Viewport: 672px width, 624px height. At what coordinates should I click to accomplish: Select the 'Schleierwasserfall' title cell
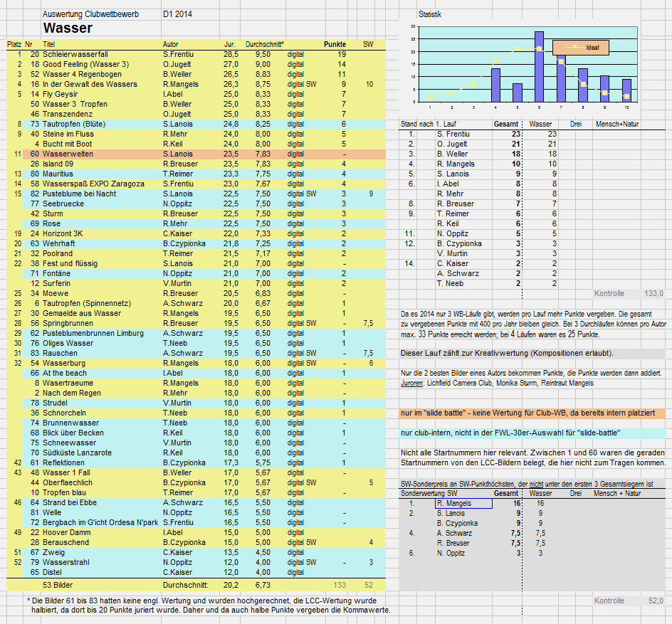pos(75,54)
